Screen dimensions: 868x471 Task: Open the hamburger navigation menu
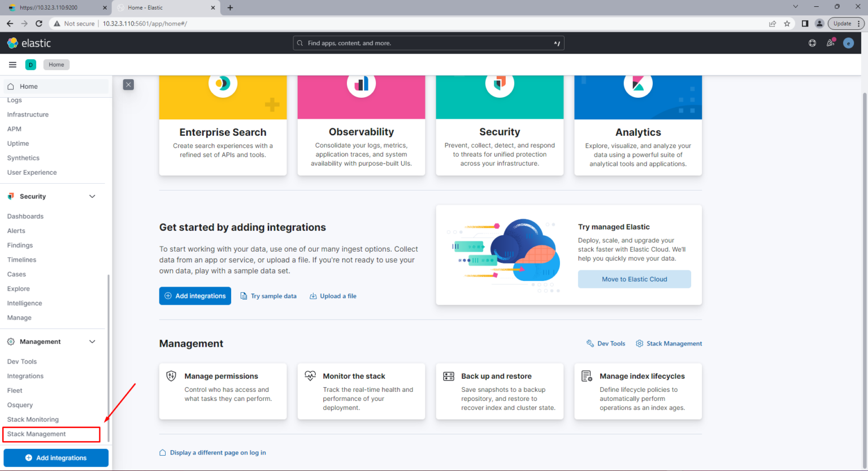click(x=12, y=64)
